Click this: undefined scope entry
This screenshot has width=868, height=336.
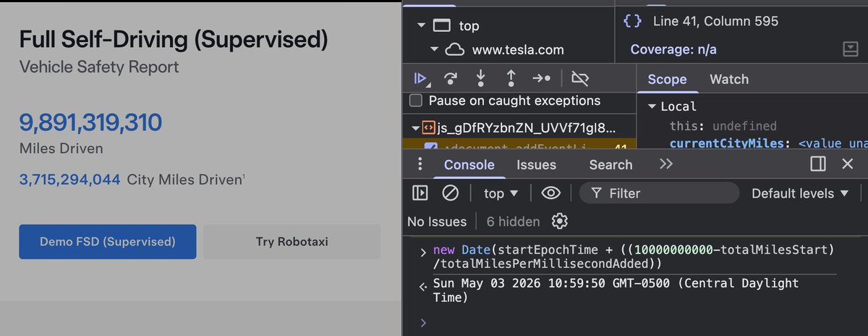[723, 125]
